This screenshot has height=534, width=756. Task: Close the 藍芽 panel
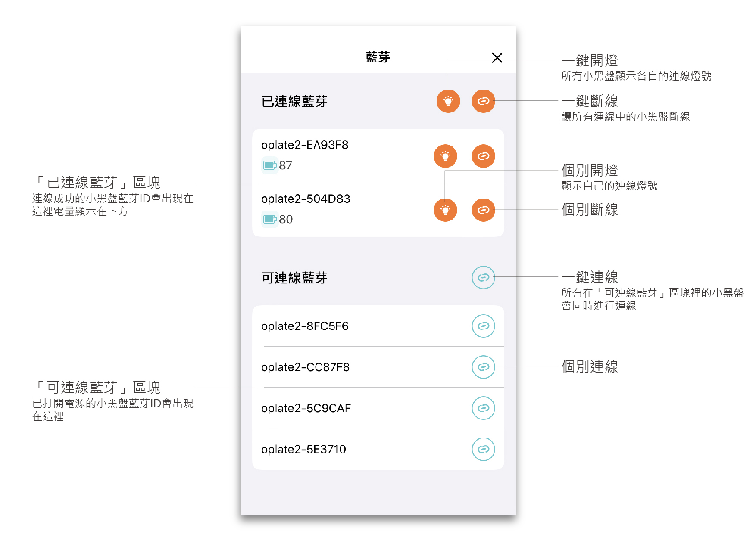pos(497,58)
